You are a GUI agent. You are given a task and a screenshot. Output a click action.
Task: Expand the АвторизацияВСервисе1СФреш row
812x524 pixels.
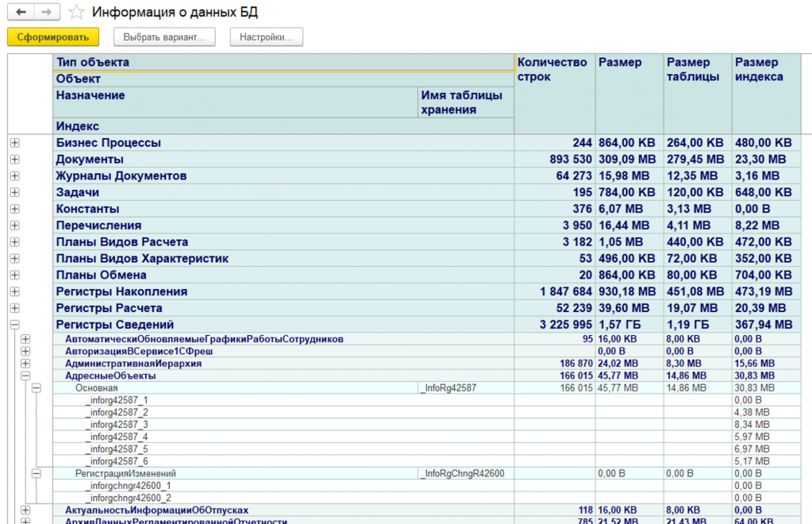(25, 352)
